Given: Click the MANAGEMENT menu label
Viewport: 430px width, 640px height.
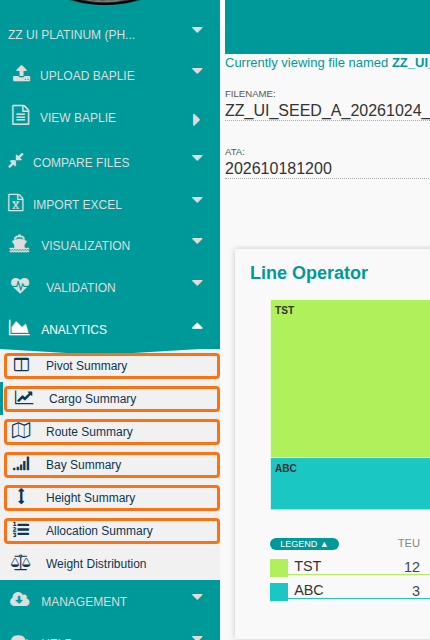Looking at the screenshot, I should pos(84,602).
